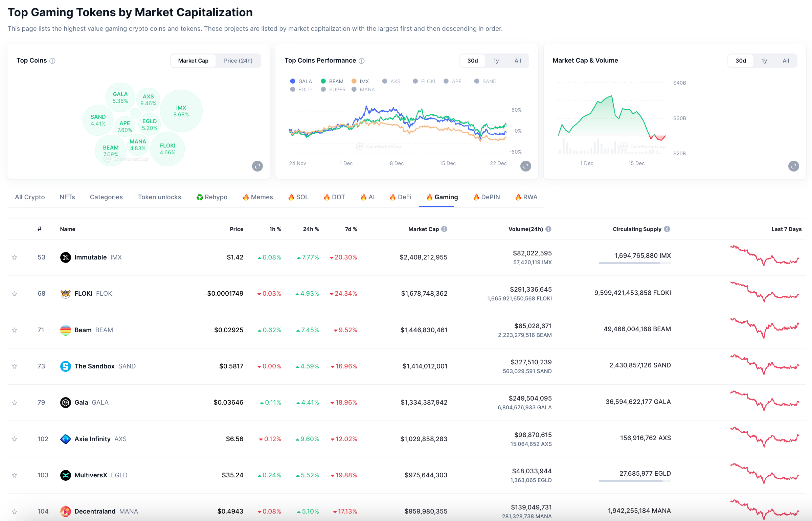The width and height of the screenshot is (812, 521).
Task: Switch Top Coins to Price (24h)
Action: (238, 61)
